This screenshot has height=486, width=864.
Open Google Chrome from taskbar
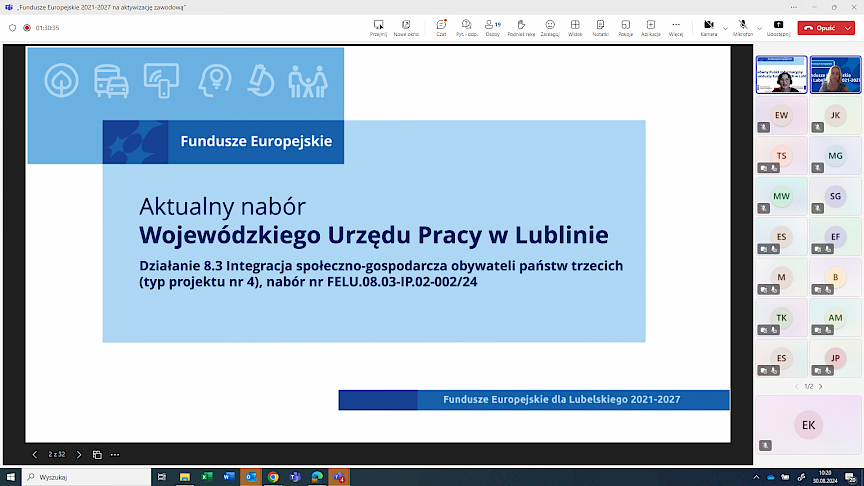(273, 477)
